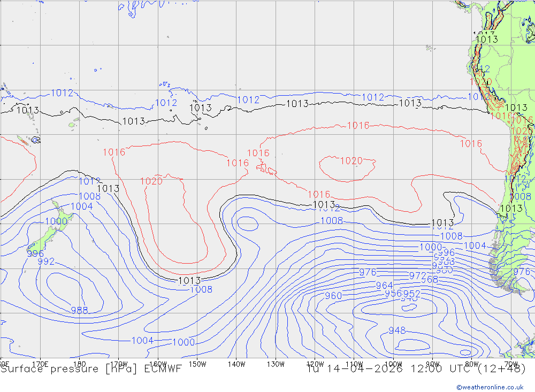
Task: Click the 160W longitude axis label
Action: coord(158,364)
